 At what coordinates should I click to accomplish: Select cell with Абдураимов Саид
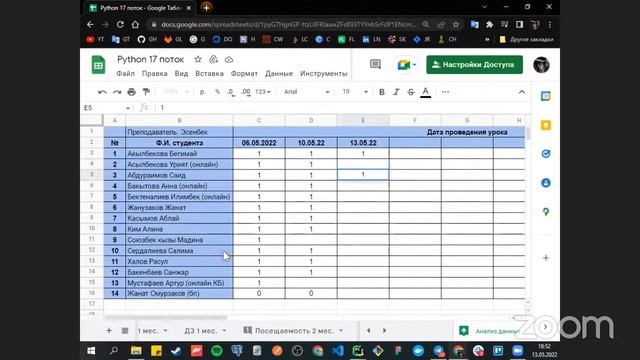click(179, 175)
